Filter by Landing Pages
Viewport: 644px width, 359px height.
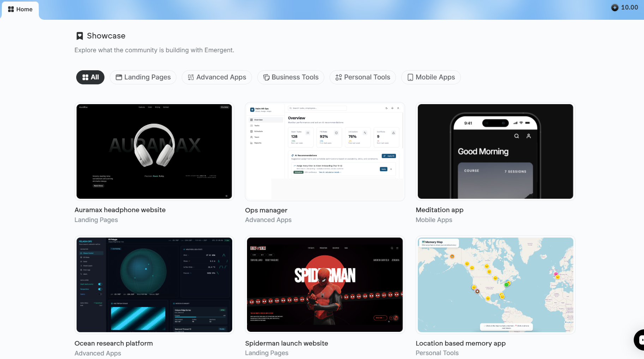(143, 77)
